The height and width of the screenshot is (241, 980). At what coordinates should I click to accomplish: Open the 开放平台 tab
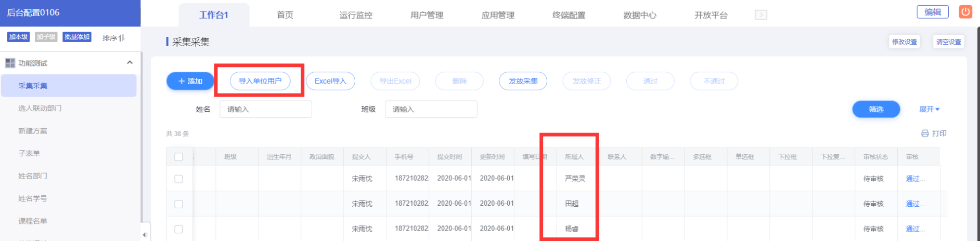click(711, 15)
